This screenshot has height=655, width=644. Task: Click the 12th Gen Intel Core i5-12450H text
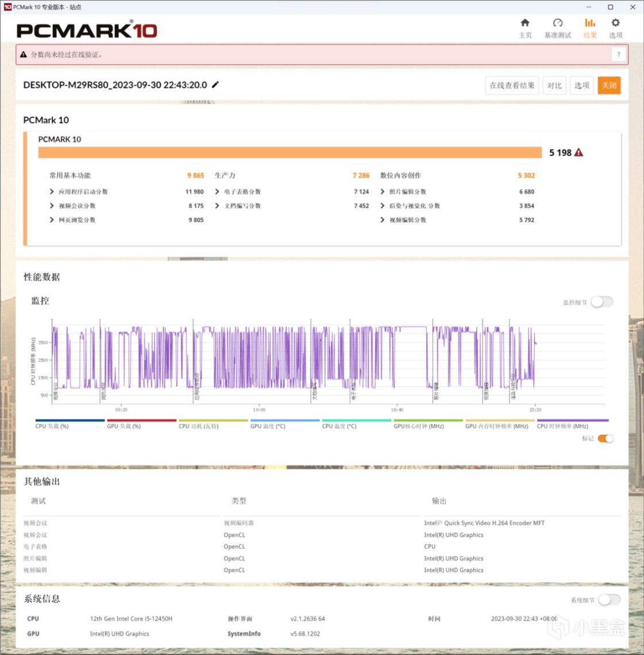coord(131,619)
